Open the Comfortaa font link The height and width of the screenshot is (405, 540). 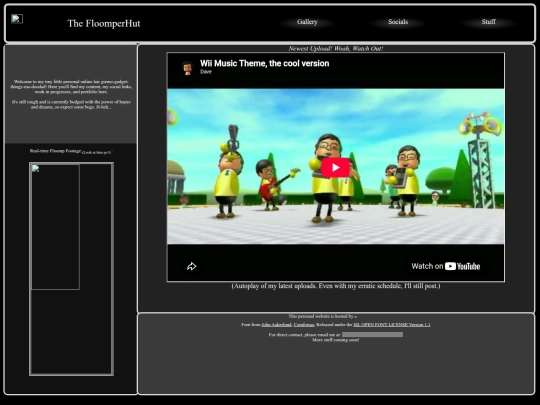(x=304, y=324)
